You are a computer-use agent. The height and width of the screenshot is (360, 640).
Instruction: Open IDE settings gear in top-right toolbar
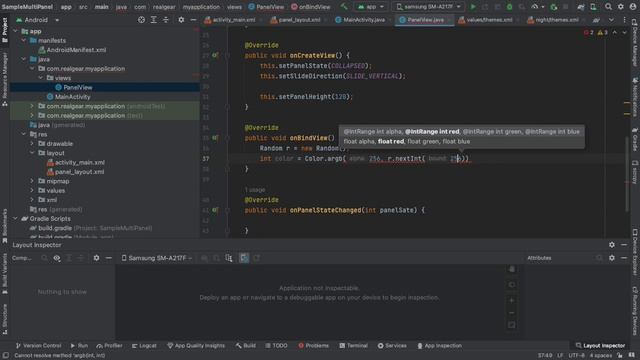[x=620, y=7]
